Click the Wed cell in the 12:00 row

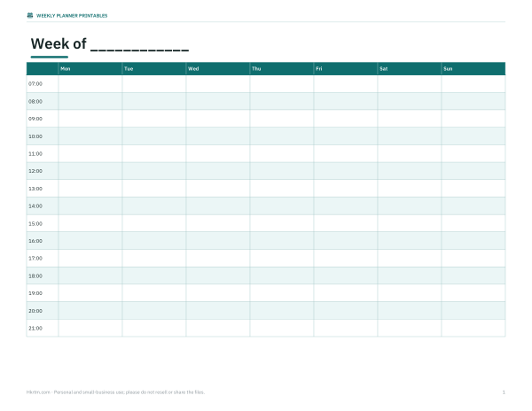point(218,171)
